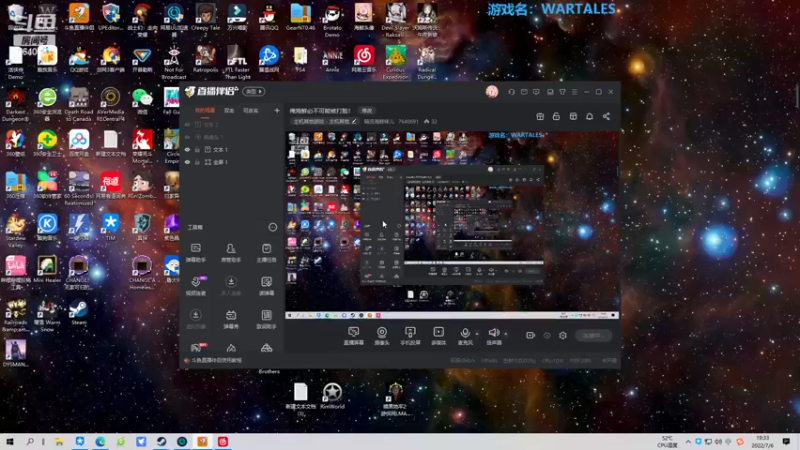This screenshot has width=800, height=450.
Task: Add a 直播屏幕 screen capture source
Action: click(354, 336)
